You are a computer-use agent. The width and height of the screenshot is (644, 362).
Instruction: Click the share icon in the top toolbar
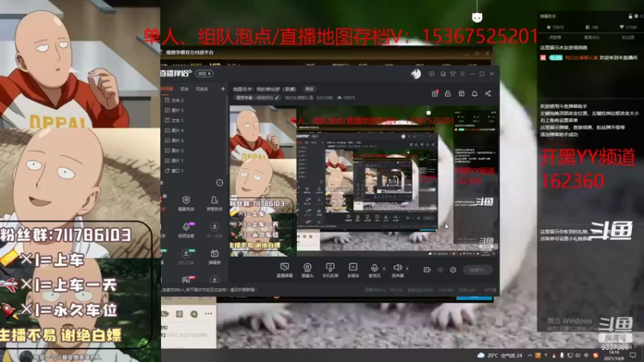[x=488, y=93]
